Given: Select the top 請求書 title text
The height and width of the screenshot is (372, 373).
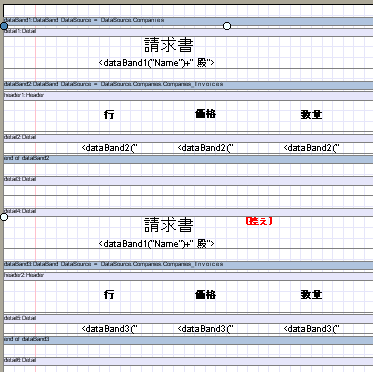Looking at the screenshot, I should 169,45.
